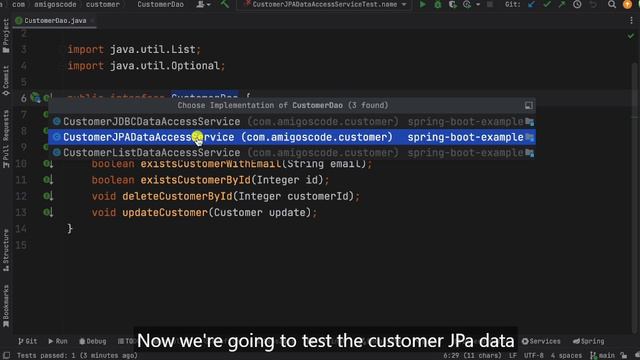
Task: Click caret position '6:29 (11 chars)' in status bar
Action: [472, 356]
